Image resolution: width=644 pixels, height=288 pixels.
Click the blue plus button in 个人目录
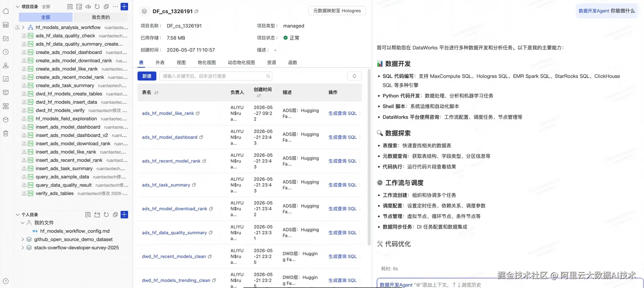coord(124,215)
